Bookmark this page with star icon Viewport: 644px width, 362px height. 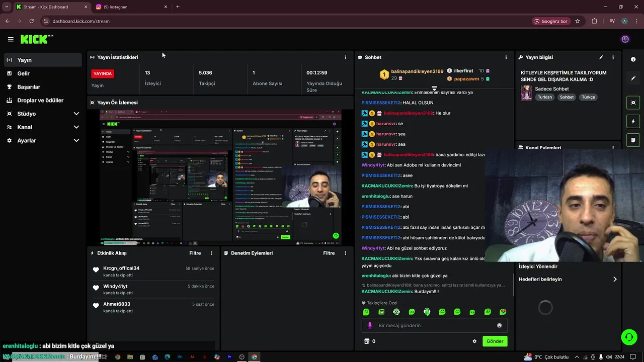578,21
